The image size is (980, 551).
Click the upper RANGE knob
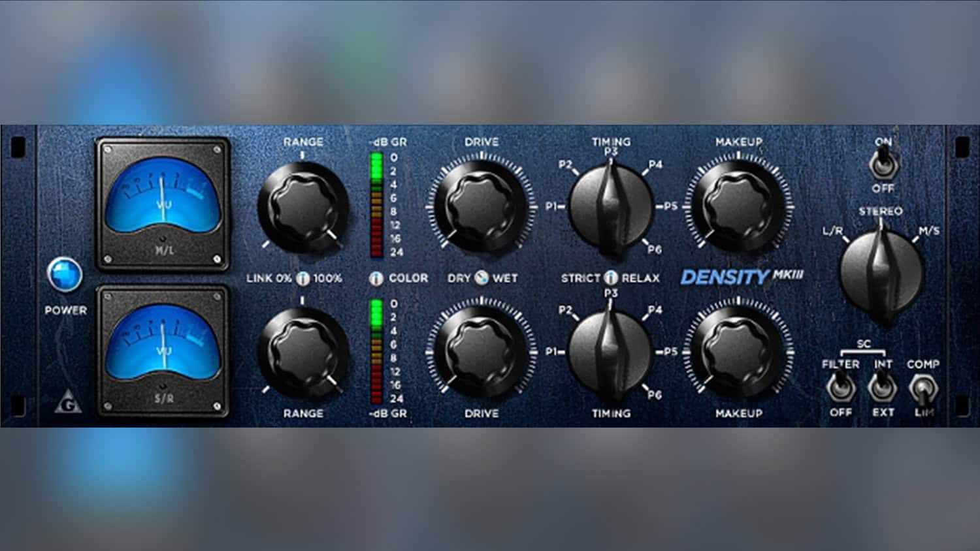pyautogui.click(x=302, y=208)
